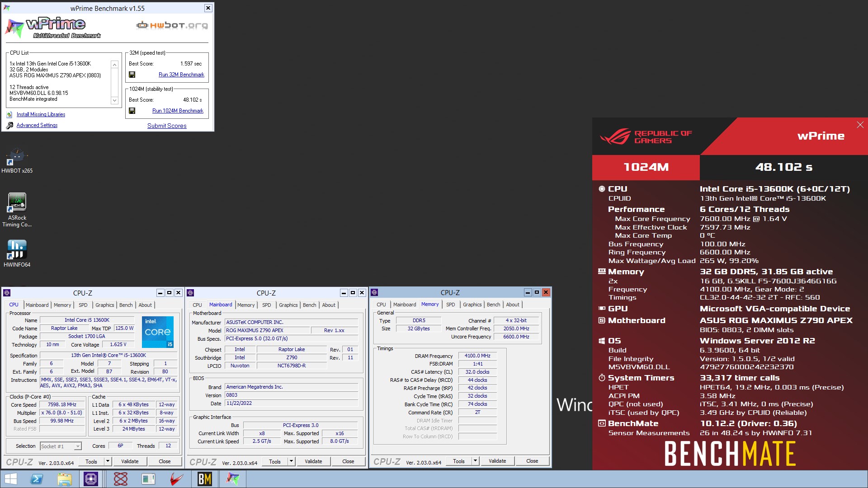
Task: Switch to Bench tab in first CPU-Z window
Action: (x=126, y=305)
